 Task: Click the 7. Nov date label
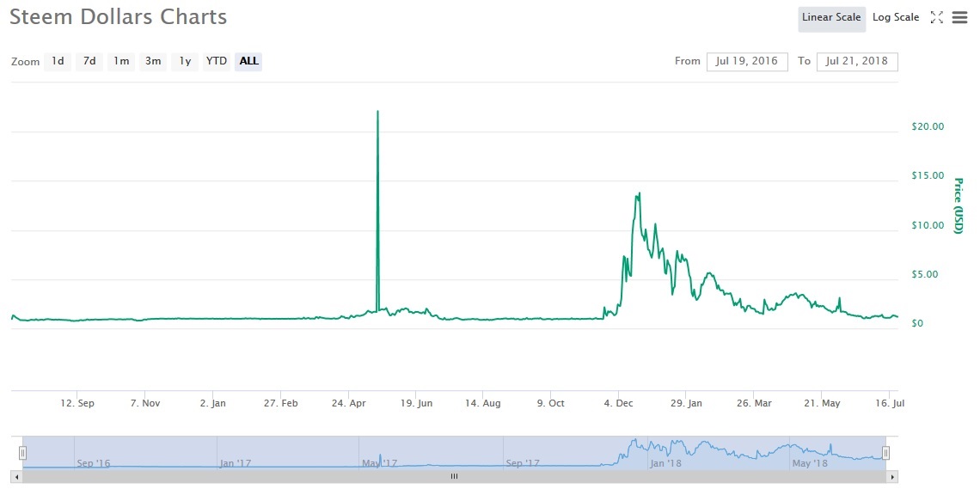click(x=145, y=403)
